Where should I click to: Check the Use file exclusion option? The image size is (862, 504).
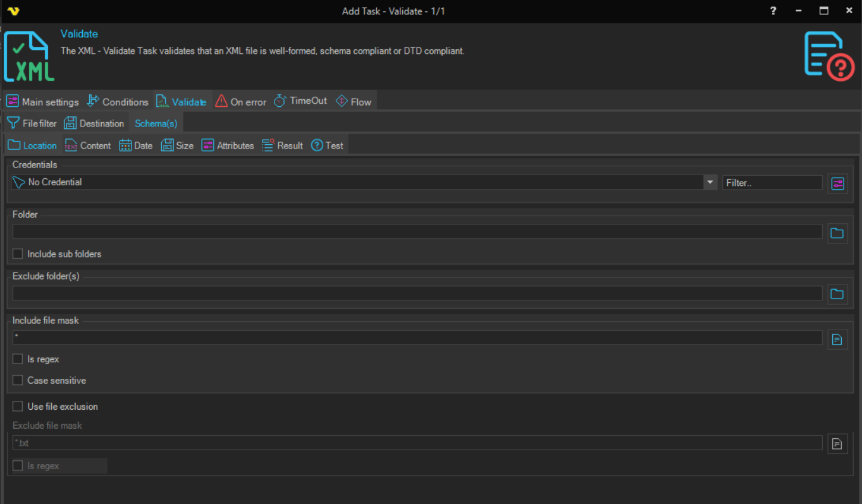(18, 407)
